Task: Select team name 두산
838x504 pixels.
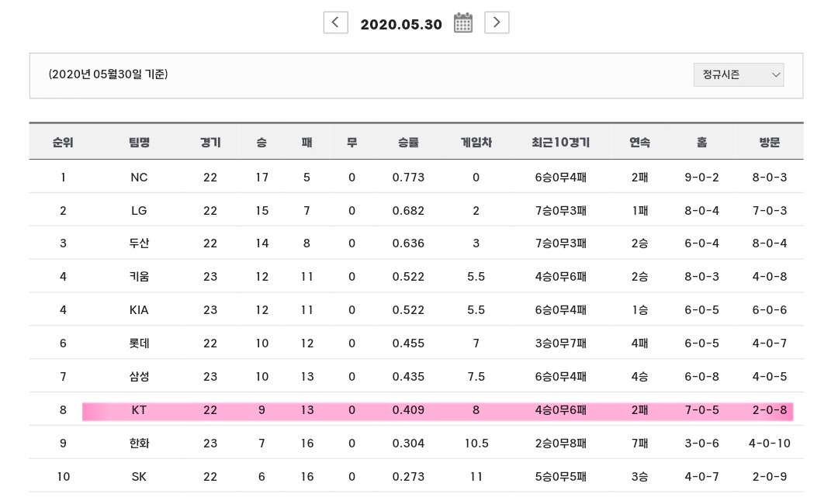Action: click(139, 243)
